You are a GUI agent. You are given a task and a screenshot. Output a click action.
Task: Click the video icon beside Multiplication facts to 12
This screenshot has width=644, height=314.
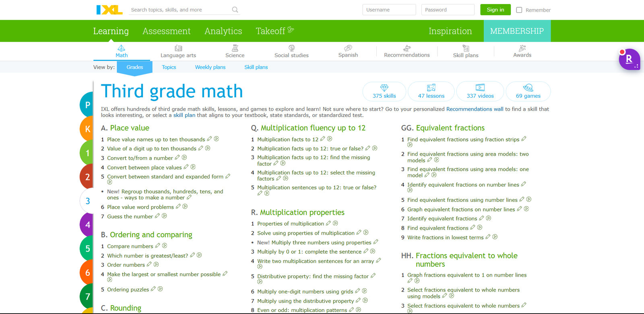(x=330, y=139)
